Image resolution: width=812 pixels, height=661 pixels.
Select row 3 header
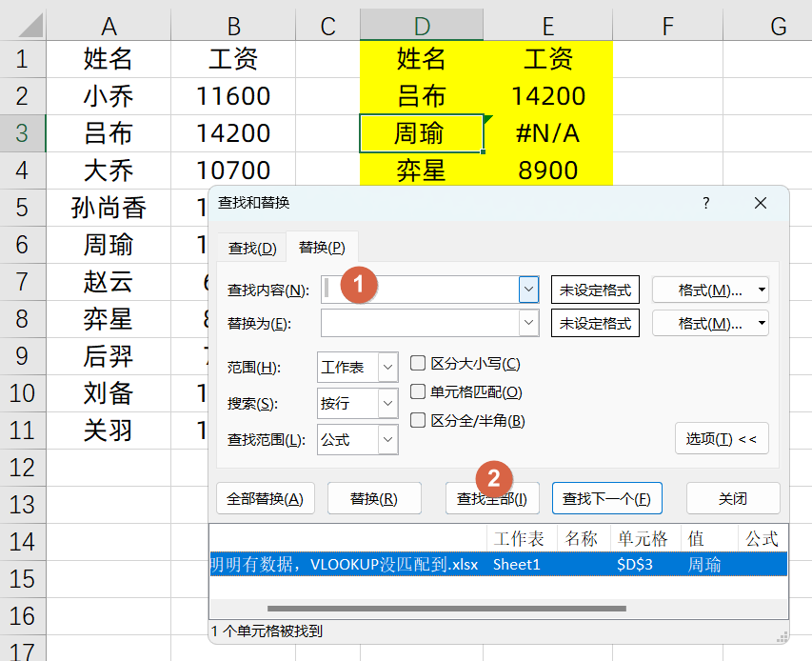tap(22, 133)
